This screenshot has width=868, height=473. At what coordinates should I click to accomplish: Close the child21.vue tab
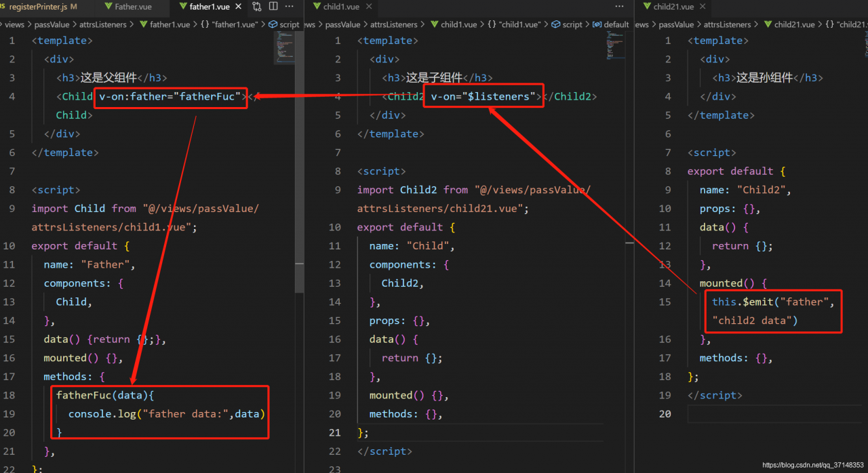click(702, 7)
